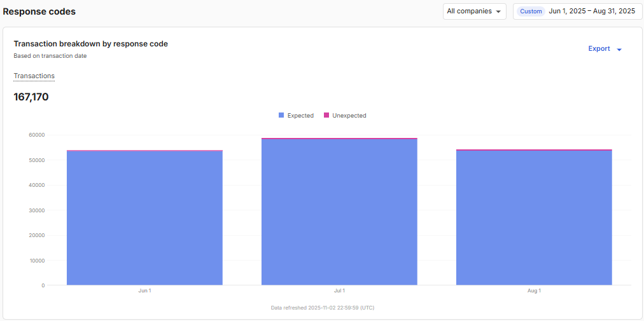Click the 167,170 transactions total
The height and width of the screenshot is (321, 644).
point(31,97)
